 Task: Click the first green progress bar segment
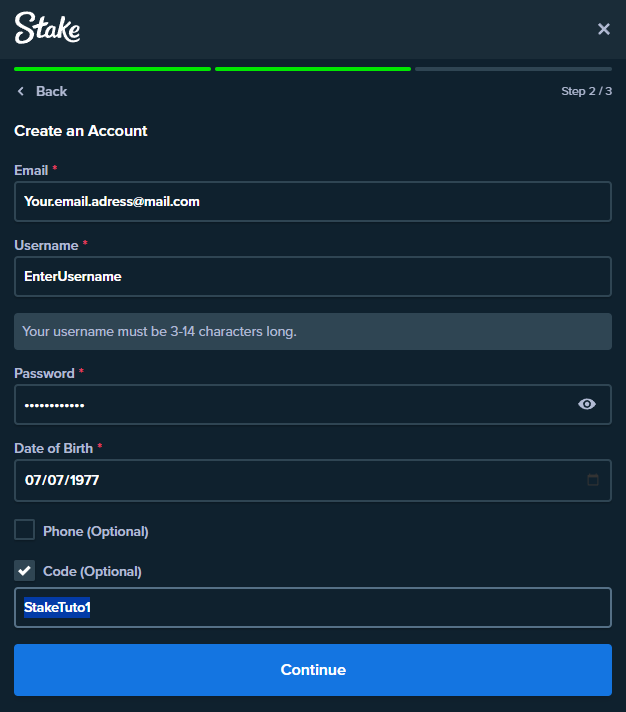click(113, 69)
